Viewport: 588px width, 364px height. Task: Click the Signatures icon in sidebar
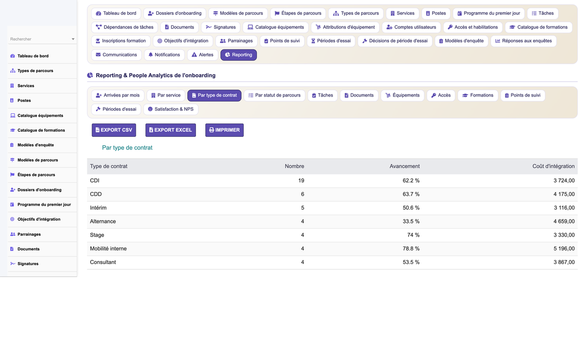click(13, 264)
